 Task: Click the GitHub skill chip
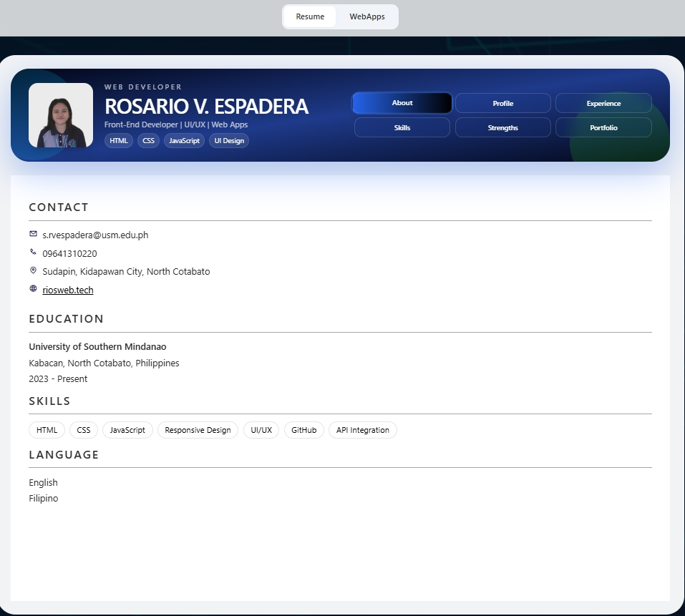tap(303, 430)
